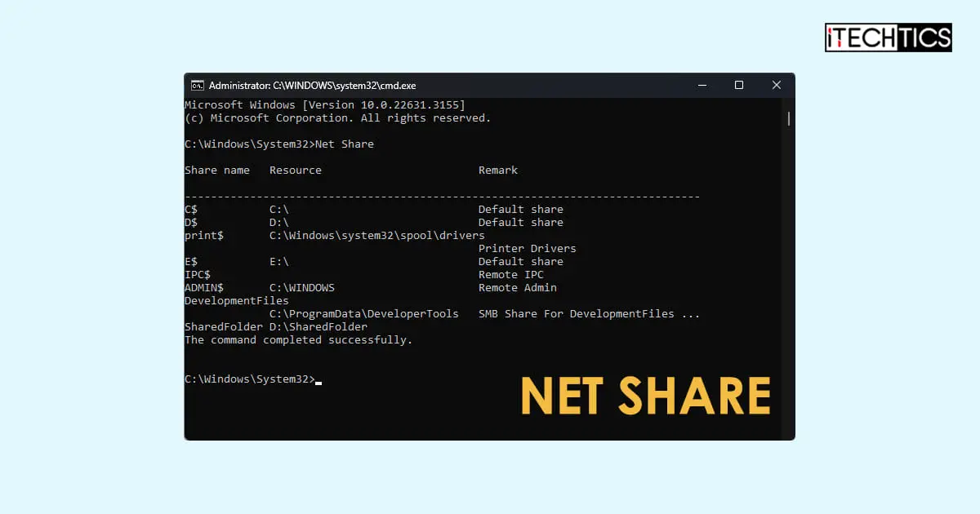Select the DevelopmentFiles share name

click(236, 300)
